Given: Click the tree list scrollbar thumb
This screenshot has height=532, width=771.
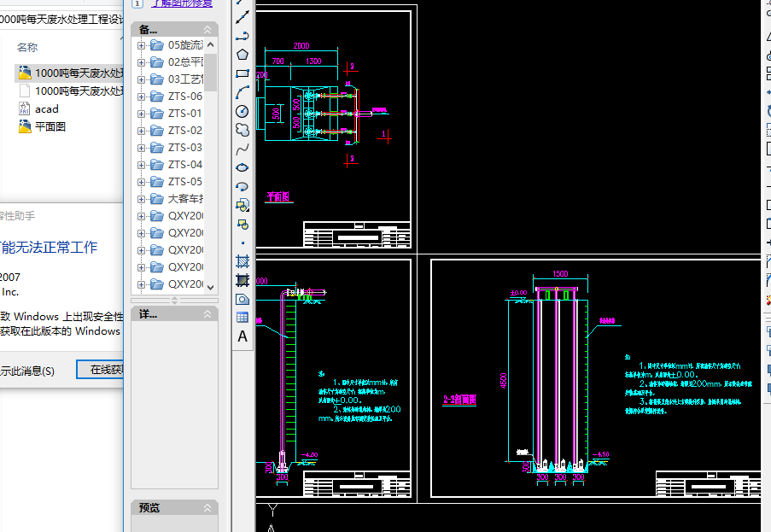Looking at the screenshot, I should point(210,73).
